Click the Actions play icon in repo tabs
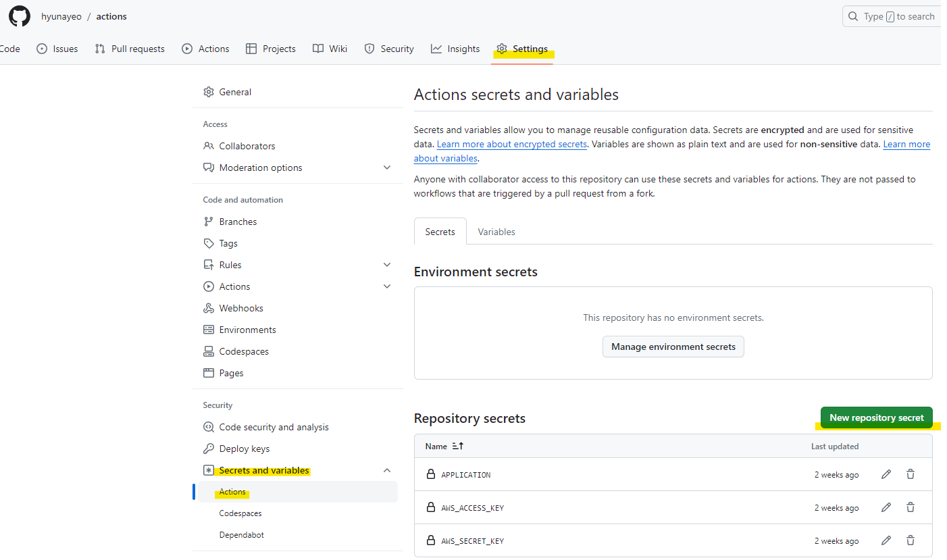This screenshot has width=947, height=560. click(187, 49)
